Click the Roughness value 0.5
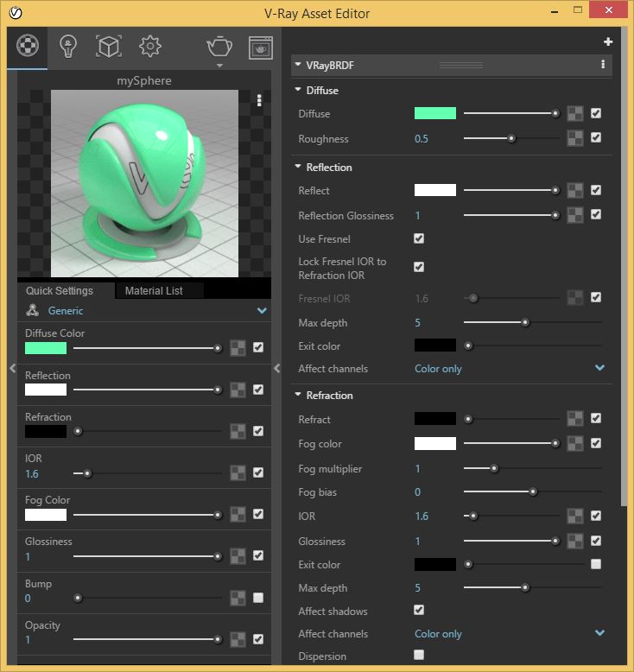This screenshot has width=634, height=672. coord(422,139)
